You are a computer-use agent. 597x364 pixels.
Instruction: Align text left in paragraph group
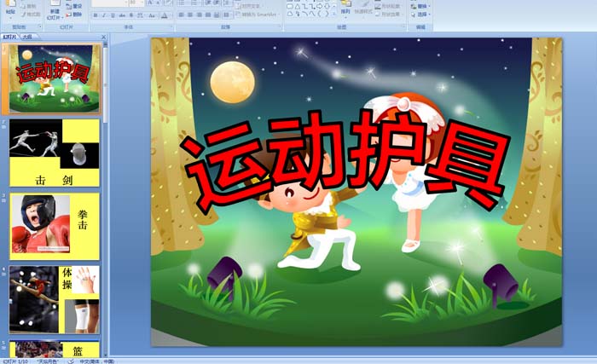point(182,14)
